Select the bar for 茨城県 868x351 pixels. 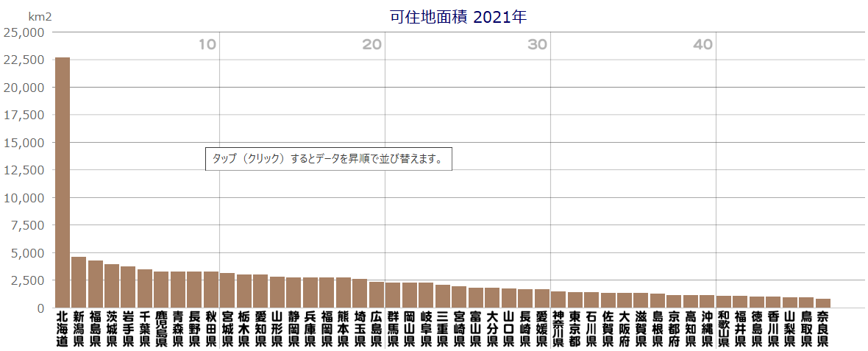[x=112, y=286]
